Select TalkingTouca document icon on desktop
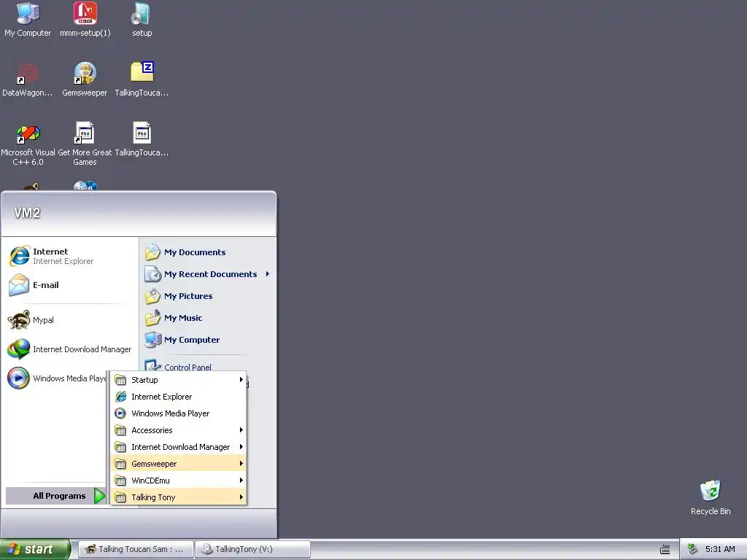Image resolution: width=747 pixels, height=560 pixels. point(142,139)
